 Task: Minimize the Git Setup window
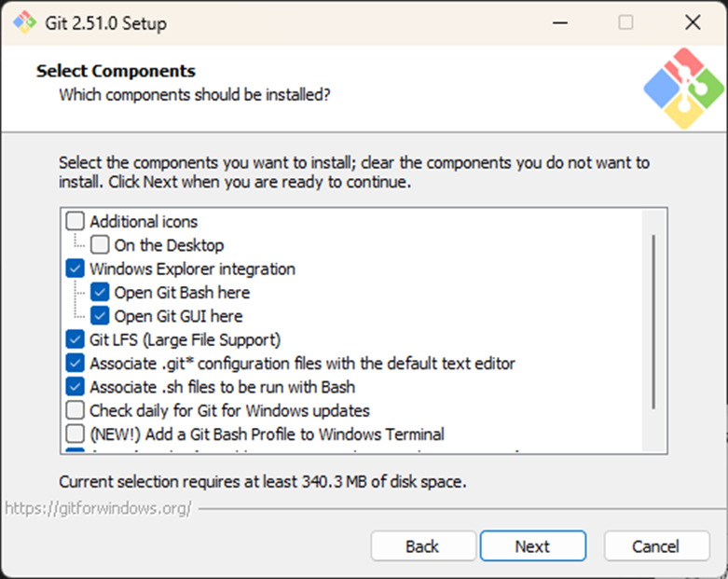pyautogui.click(x=557, y=22)
